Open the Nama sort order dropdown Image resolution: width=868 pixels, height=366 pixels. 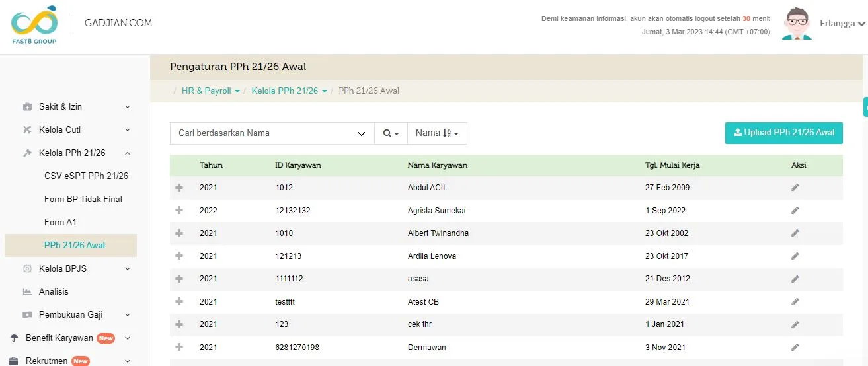[437, 133]
